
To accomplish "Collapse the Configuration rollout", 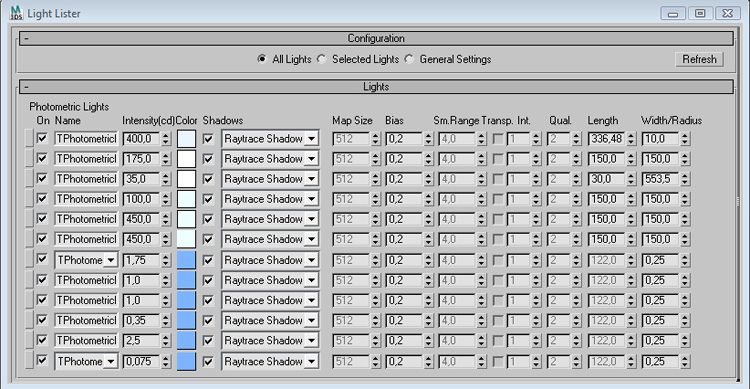I will click(x=375, y=38).
